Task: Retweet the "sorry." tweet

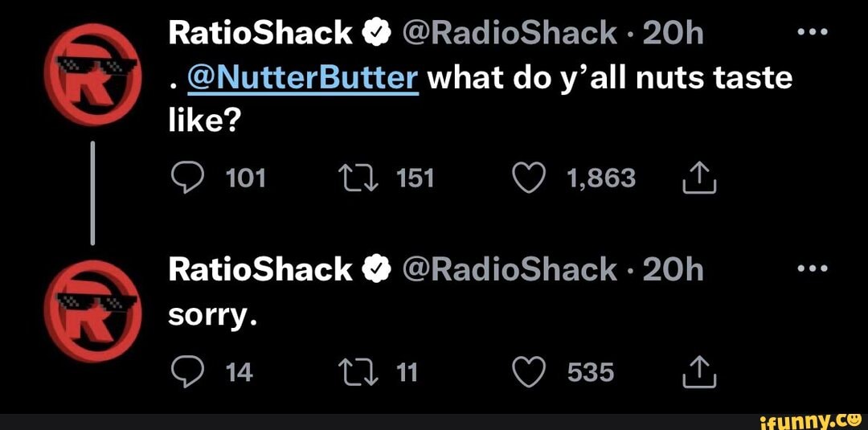Action: 358,372
